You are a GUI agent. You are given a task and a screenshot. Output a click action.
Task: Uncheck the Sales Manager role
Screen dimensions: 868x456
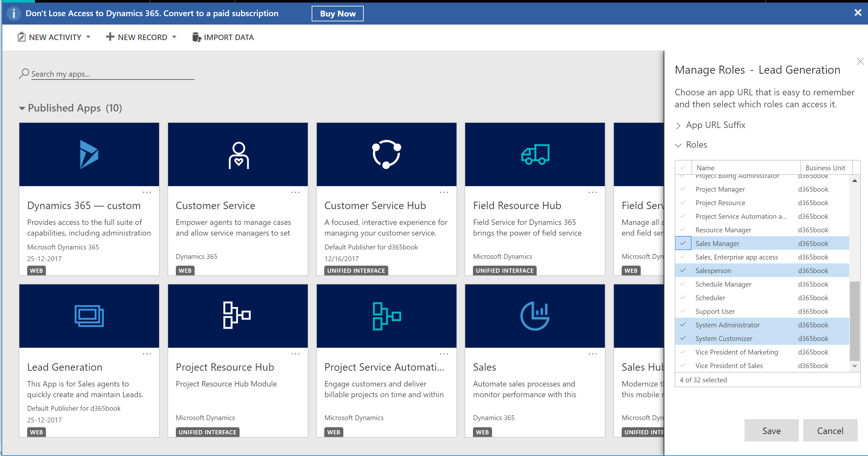click(x=683, y=243)
